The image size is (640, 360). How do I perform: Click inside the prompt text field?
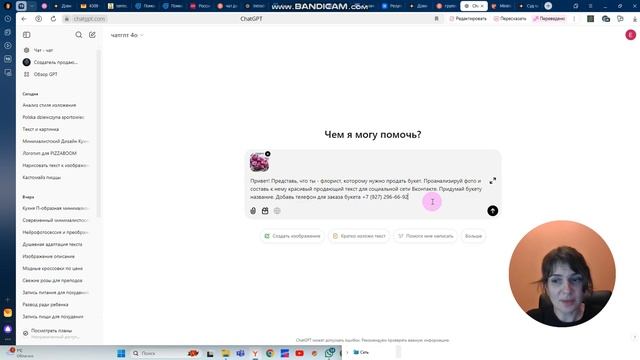(366, 189)
